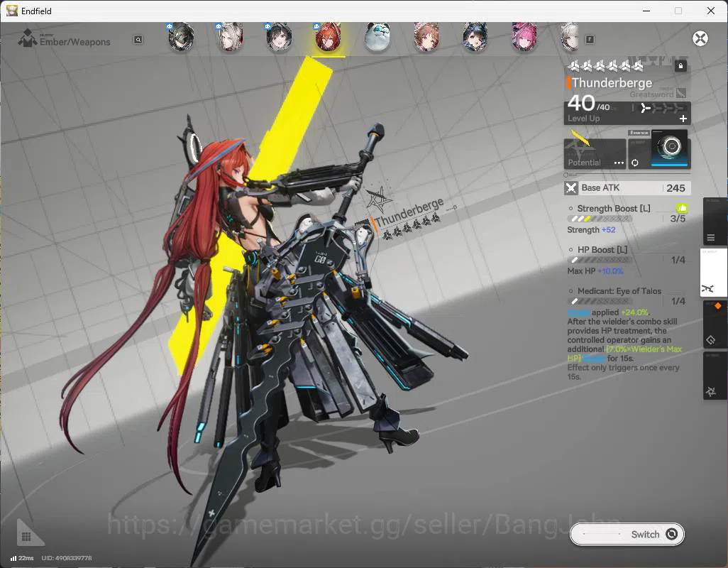
Task: Select the third operator portrait with black hair
Action: pos(279,37)
